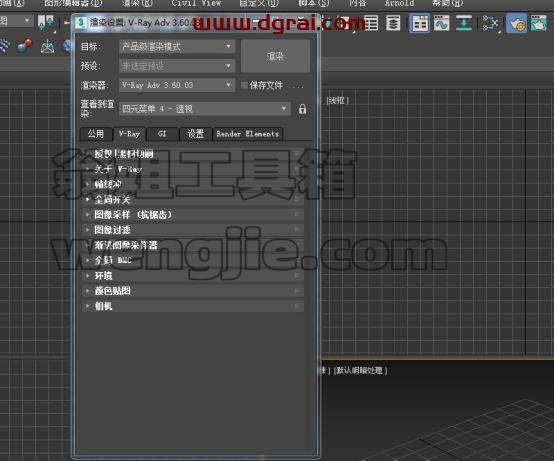The image size is (554, 461).
Task: Expand the 环境 rollout
Action: click(193, 276)
